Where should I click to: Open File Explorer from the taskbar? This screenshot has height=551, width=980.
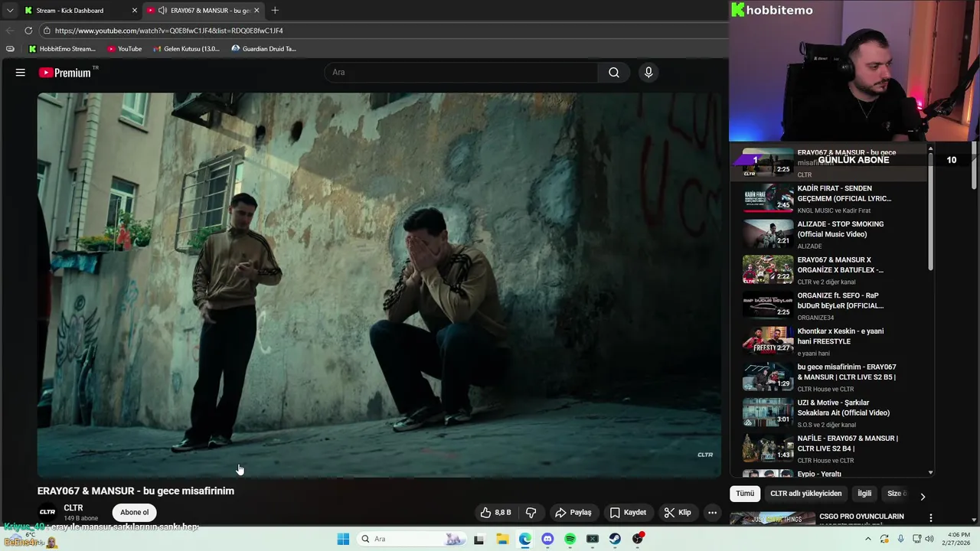pyautogui.click(x=502, y=539)
